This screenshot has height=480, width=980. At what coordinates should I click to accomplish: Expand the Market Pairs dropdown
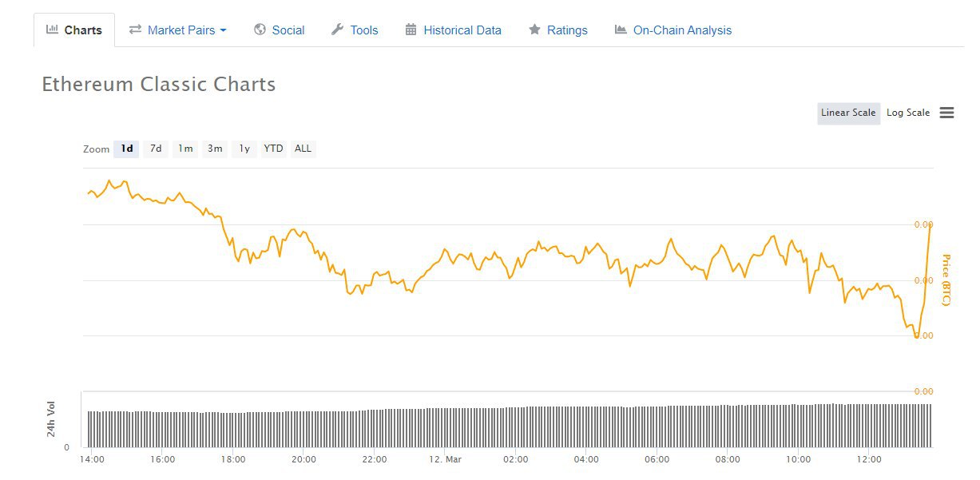click(x=177, y=30)
